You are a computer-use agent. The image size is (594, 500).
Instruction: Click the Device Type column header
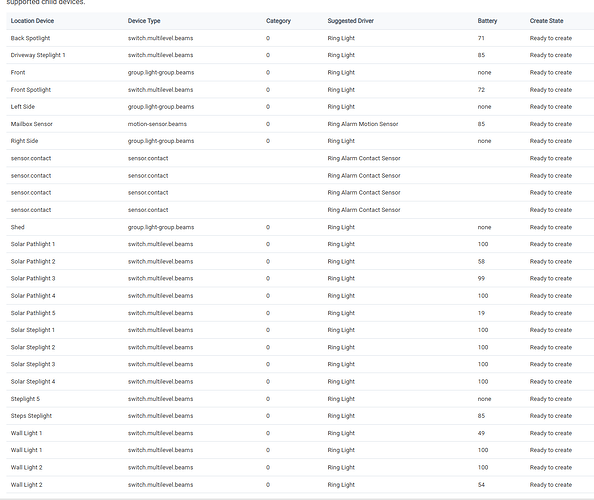144,21
